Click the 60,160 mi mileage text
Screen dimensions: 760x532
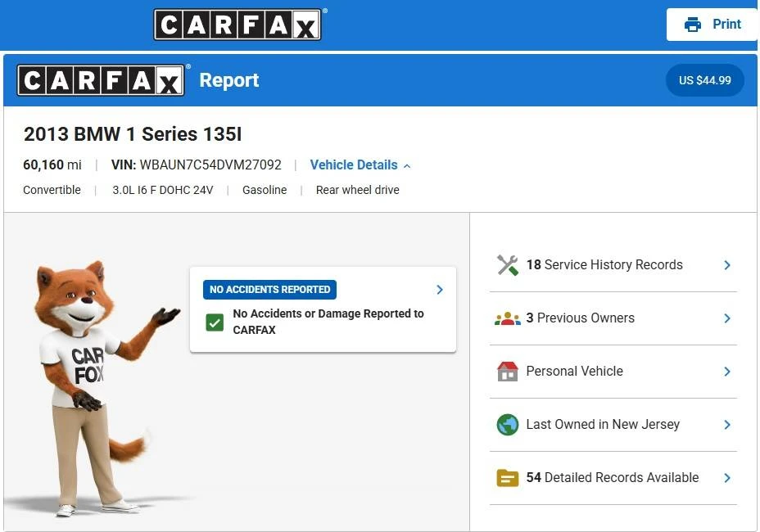(52, 165)
